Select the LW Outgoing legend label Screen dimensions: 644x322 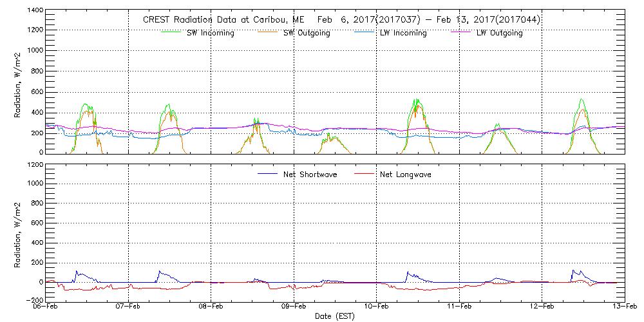(499, 33)
